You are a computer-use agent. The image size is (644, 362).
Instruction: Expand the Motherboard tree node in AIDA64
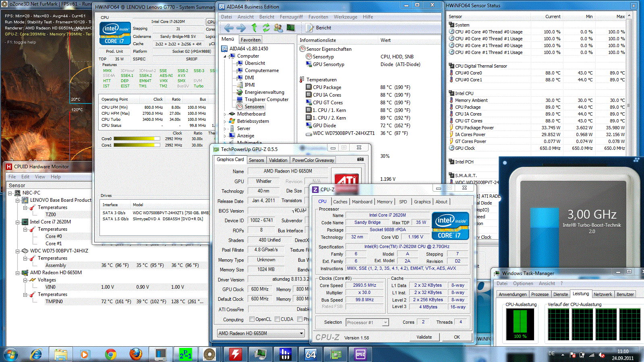tap(225, 114)
